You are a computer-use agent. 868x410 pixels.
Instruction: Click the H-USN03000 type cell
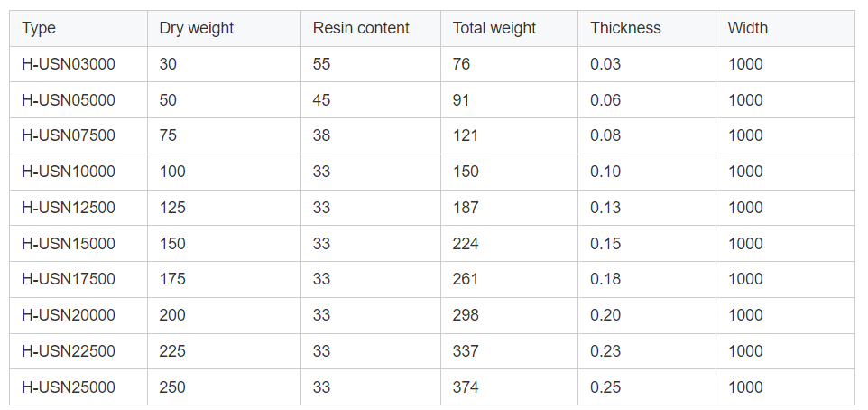click(69, 64)
